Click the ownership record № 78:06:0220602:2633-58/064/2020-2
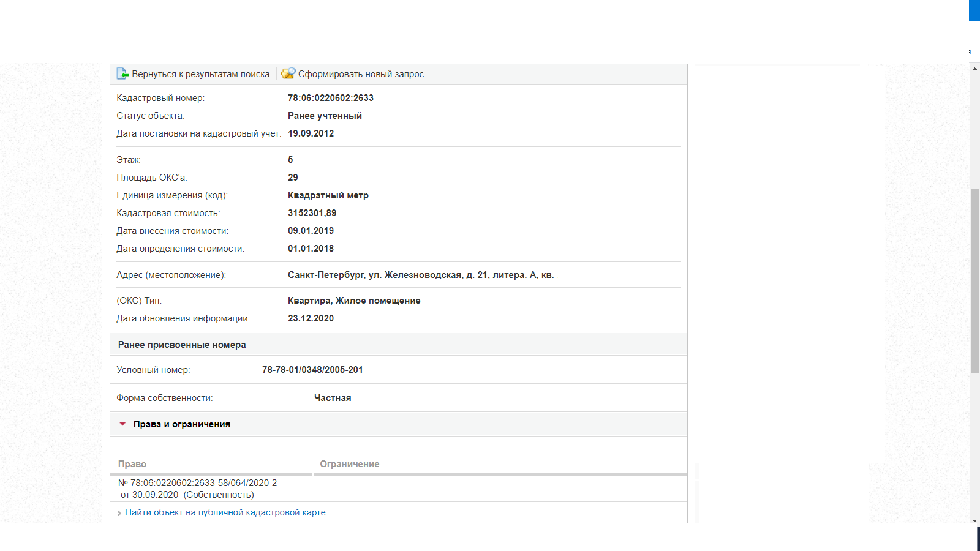 [x=197, y=483]
